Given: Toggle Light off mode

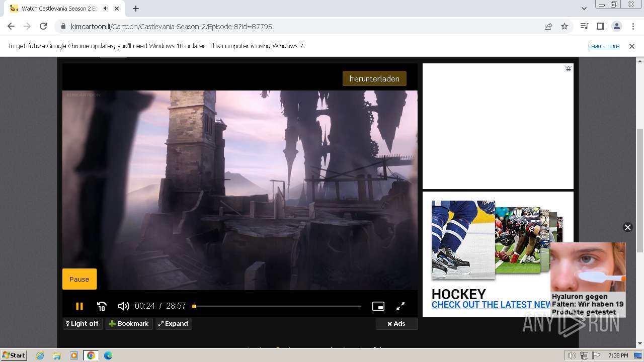Looking at the screenshot, I should pos(83,323).
